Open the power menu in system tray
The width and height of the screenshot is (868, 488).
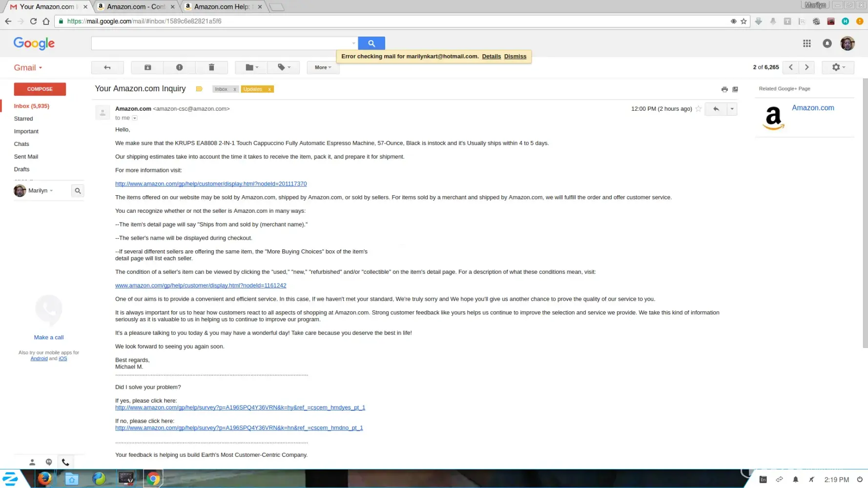(x=860, y=480)
